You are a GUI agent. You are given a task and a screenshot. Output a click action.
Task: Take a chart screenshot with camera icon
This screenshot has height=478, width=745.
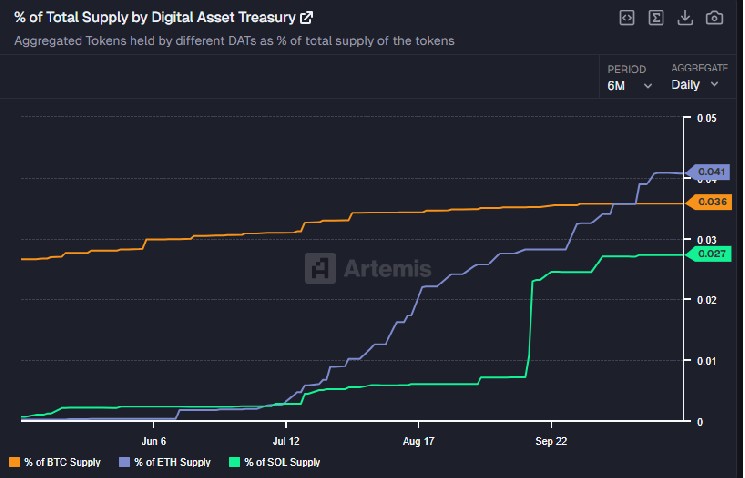(x=714, y=18)
